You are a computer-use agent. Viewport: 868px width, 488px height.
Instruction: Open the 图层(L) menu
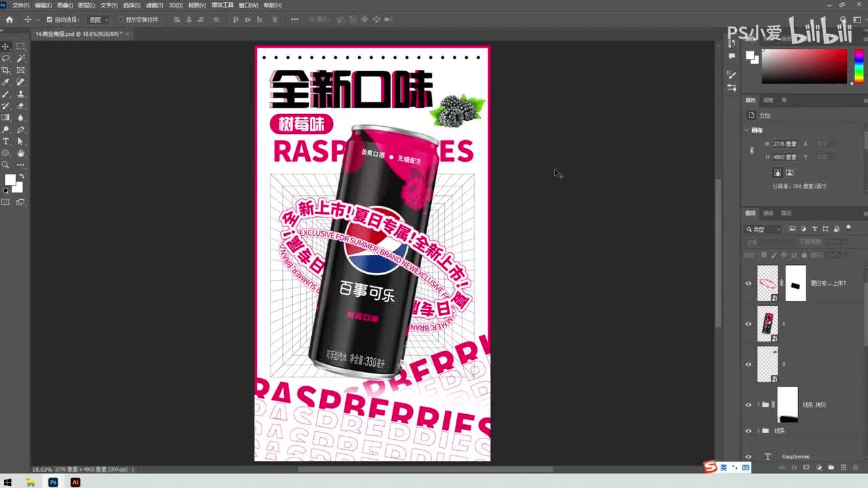click(86, 5)
